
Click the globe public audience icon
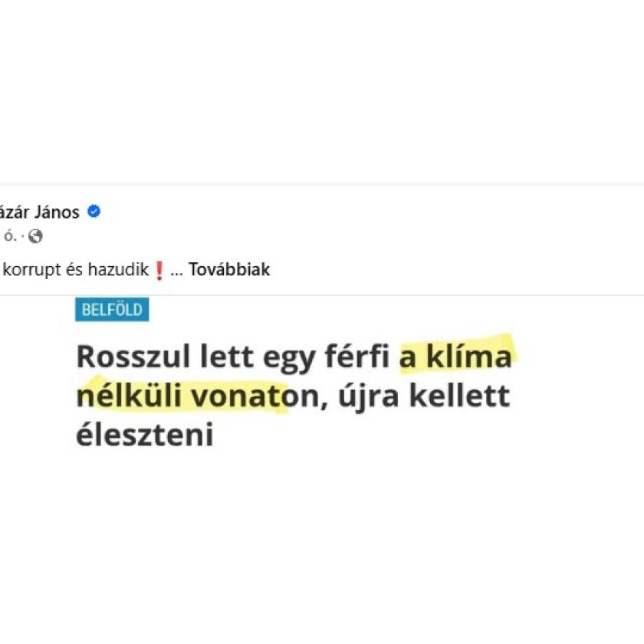pyautogui.click(x=35, y=237)
